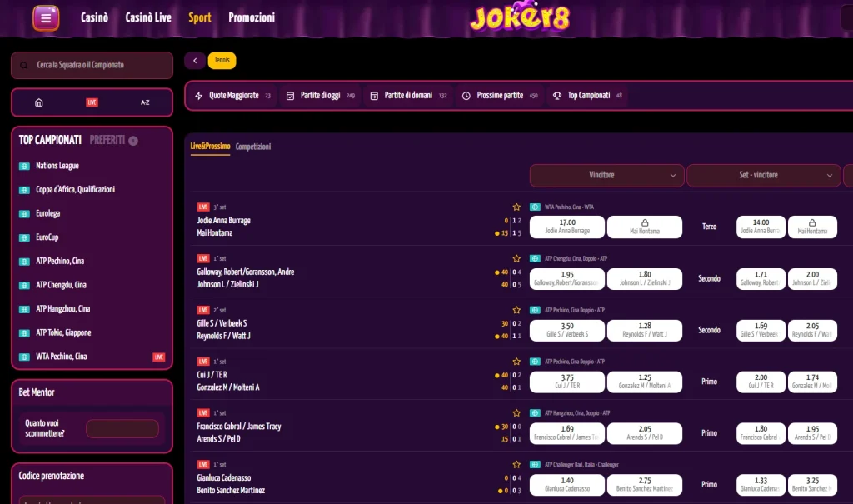
Task: Bet 14.00 set odds on Jodie Anna Burrage
Action: click(761, 227)
